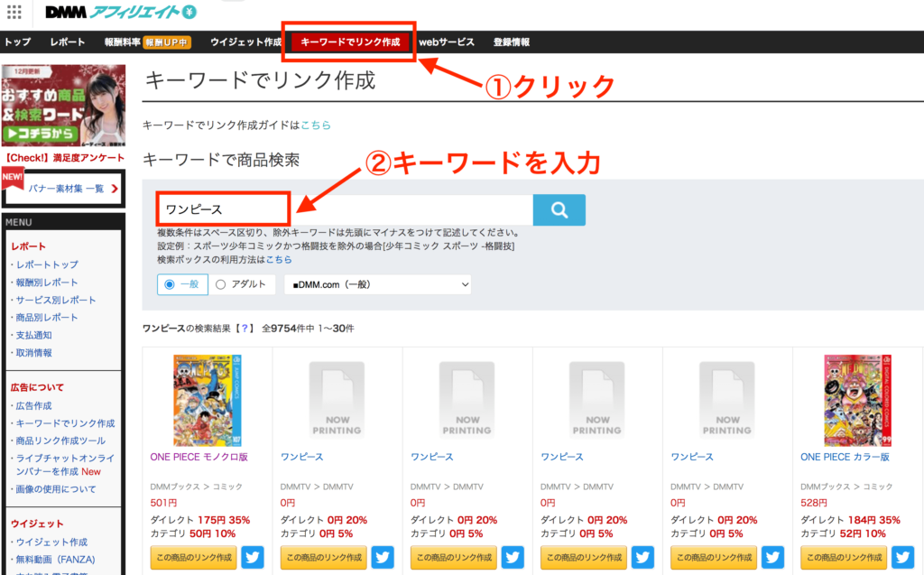Open 無料動画（FANZA） in sidebar

click(x=55, y=559)
